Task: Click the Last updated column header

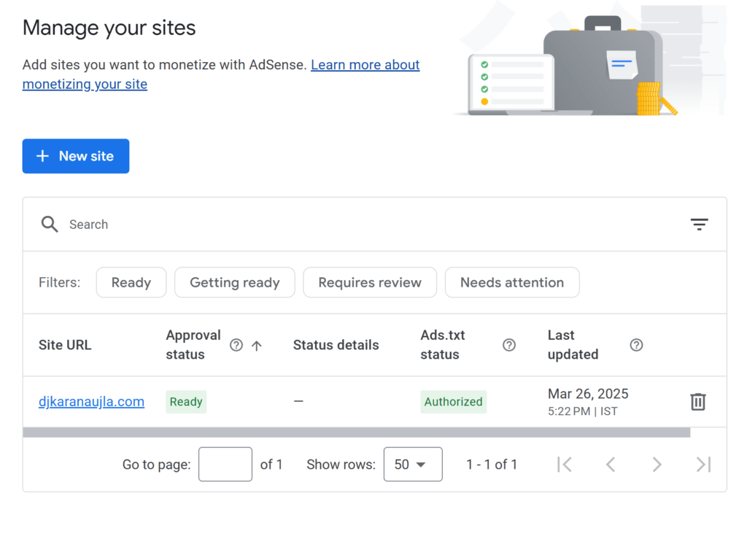Action: click(x=573, y=345)
